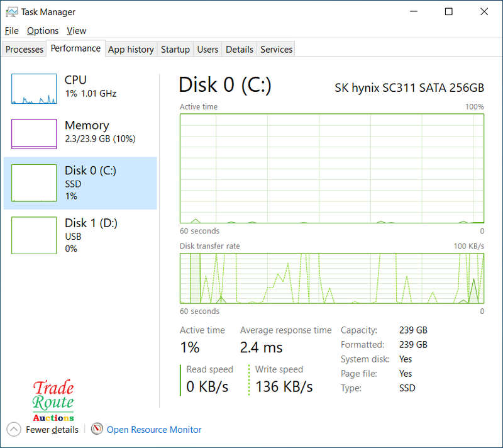Click the Disk 0 (C:) heading
Screen dimensions: 503x448
click(x=225, y=85)
